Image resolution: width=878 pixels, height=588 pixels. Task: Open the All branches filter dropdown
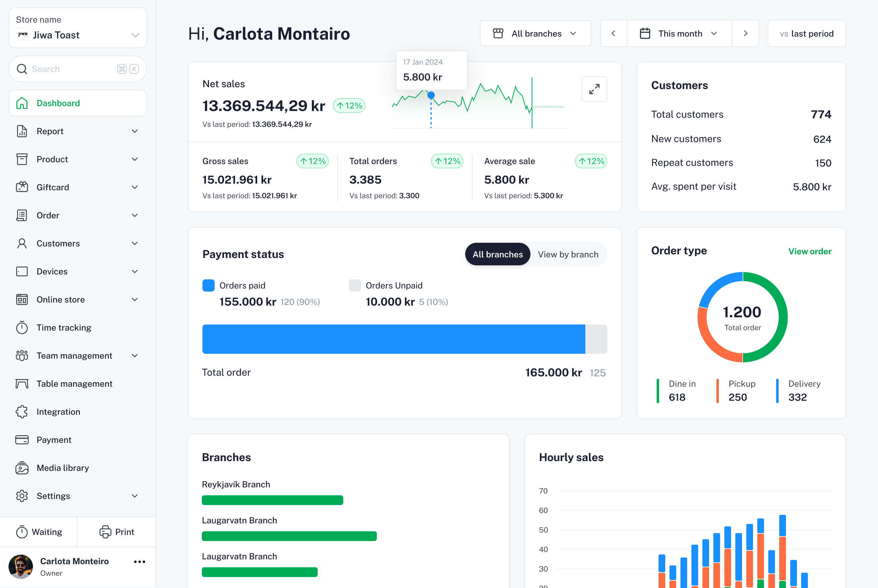tap(535, 33)
